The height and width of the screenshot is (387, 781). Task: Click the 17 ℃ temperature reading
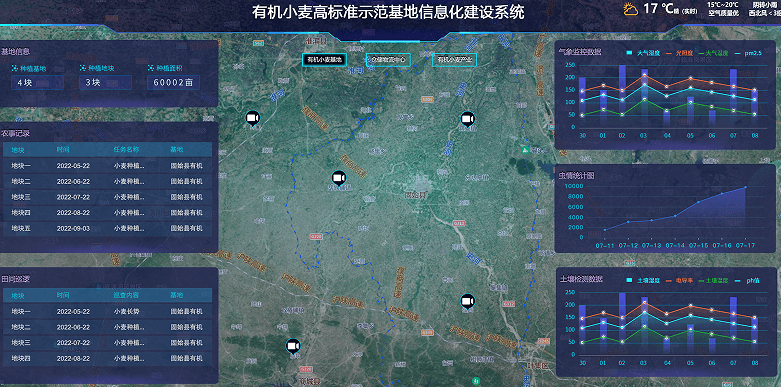tap(658, 8)
